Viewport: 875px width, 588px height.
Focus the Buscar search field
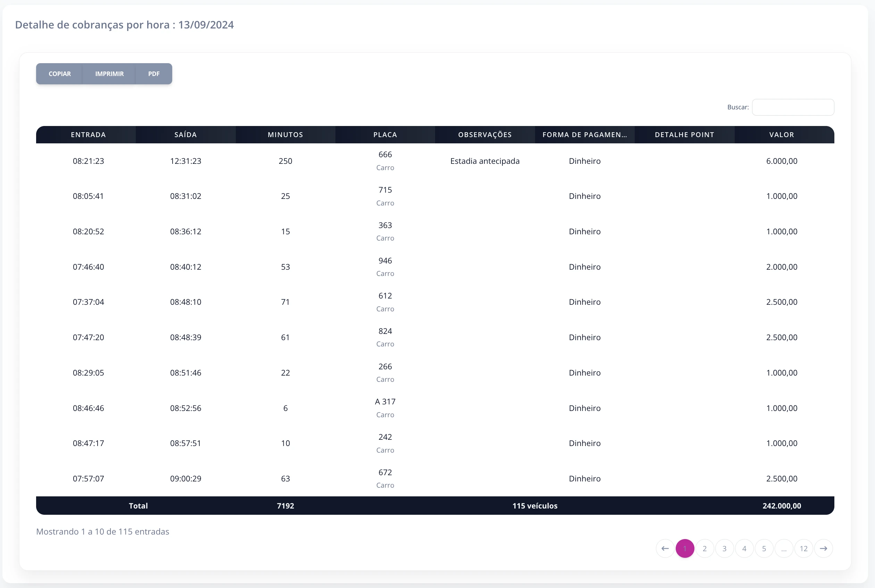tap(793, 107)
